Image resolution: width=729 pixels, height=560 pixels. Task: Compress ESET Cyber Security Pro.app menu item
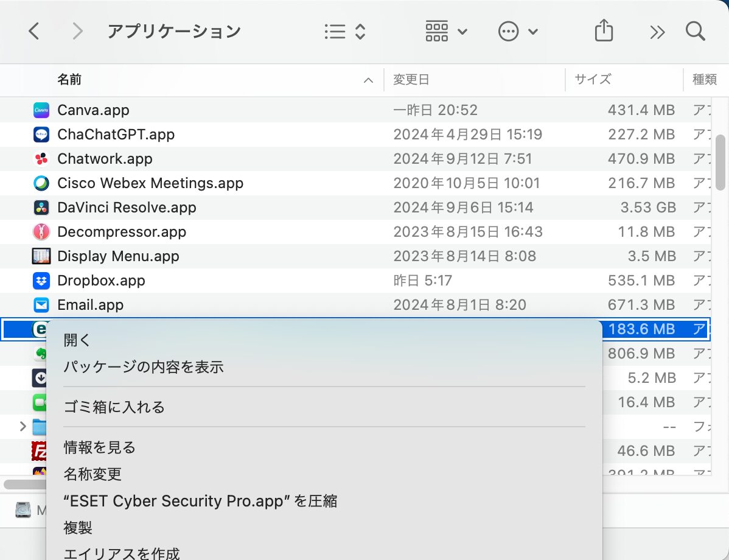tap(200, 501)
